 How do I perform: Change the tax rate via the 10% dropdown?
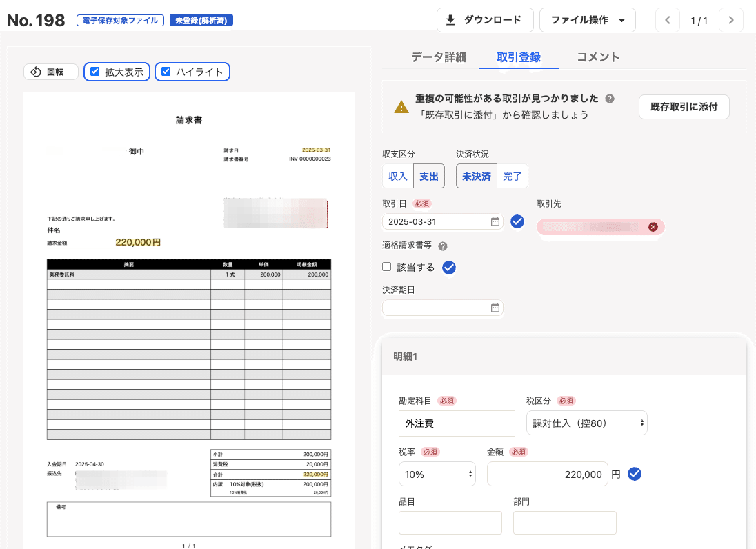coord(437,474)
